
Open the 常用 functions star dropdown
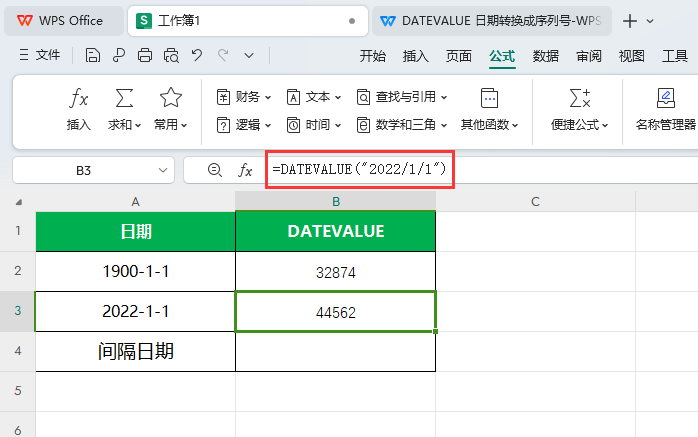pyautogui.click(x=170, y=109)
